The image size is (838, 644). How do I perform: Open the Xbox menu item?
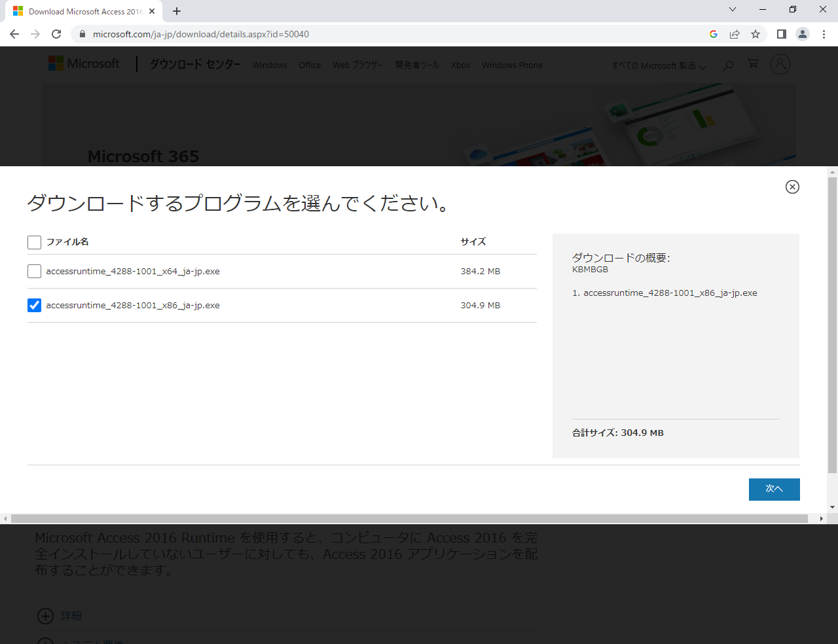(460, 65)
